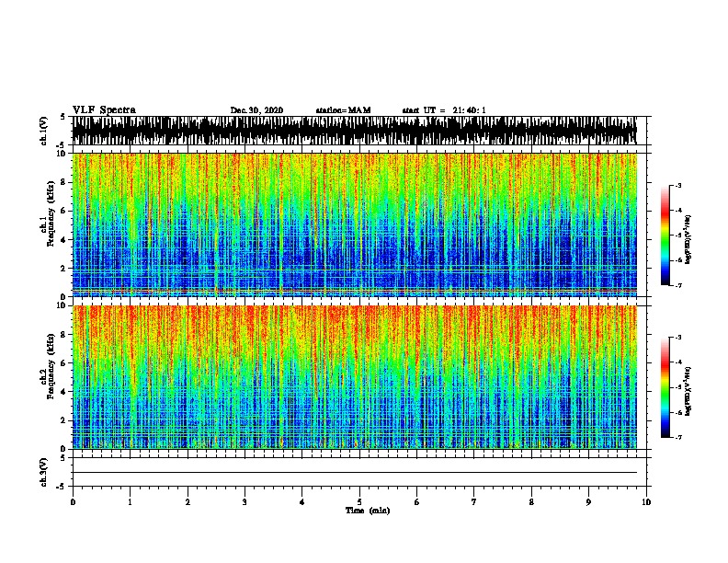Click the ch.1 color scale bar
This screenshot has height=563, width=728.
pos(665,236)
